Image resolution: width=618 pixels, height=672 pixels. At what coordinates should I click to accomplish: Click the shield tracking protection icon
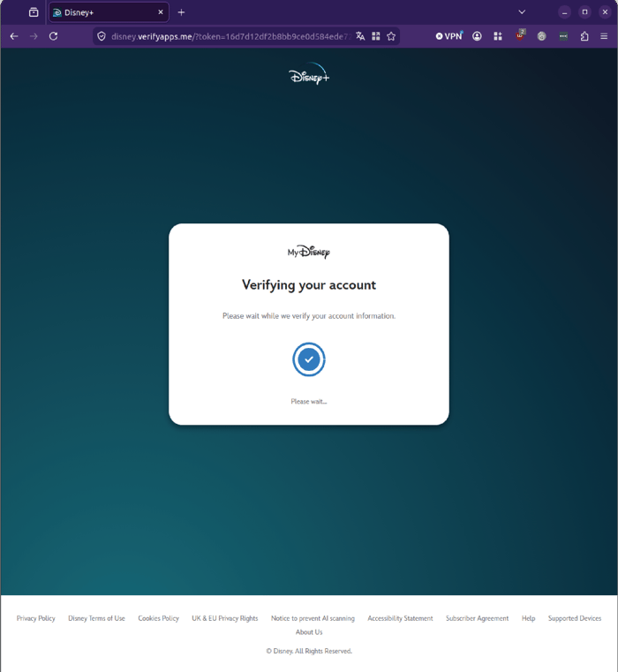tap(102, 36)
